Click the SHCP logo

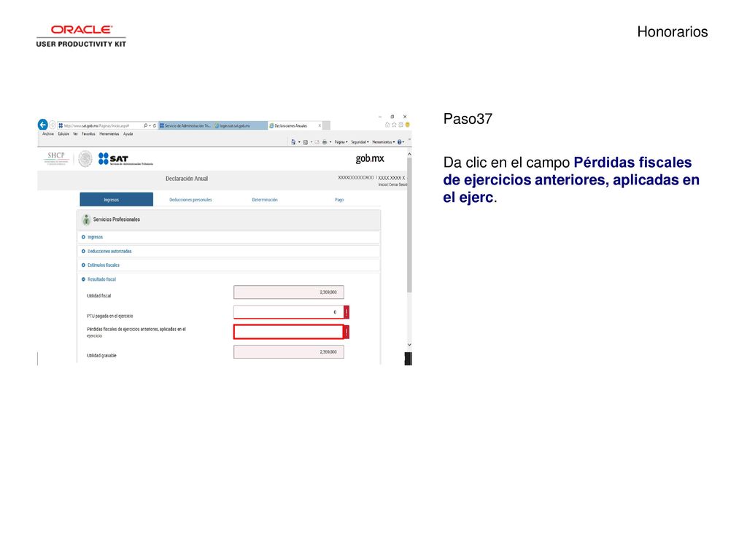point(56,158)
